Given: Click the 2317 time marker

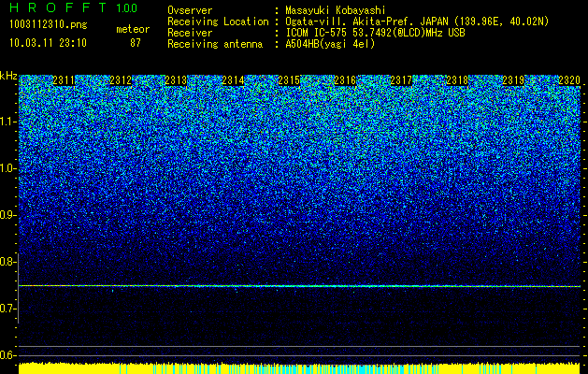Looking at the screenshot, I should click(x=401, y=80).
